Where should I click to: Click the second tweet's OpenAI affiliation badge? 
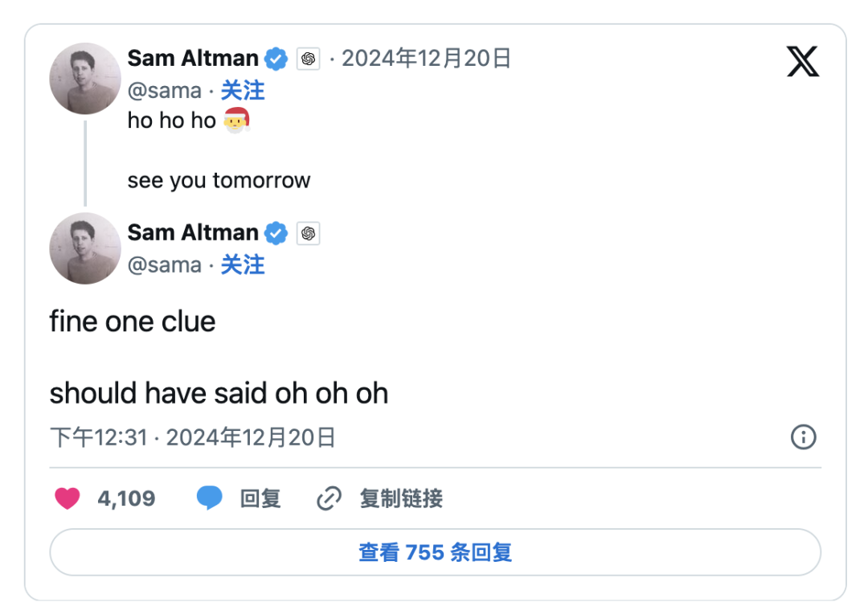(x=308, y=233)
